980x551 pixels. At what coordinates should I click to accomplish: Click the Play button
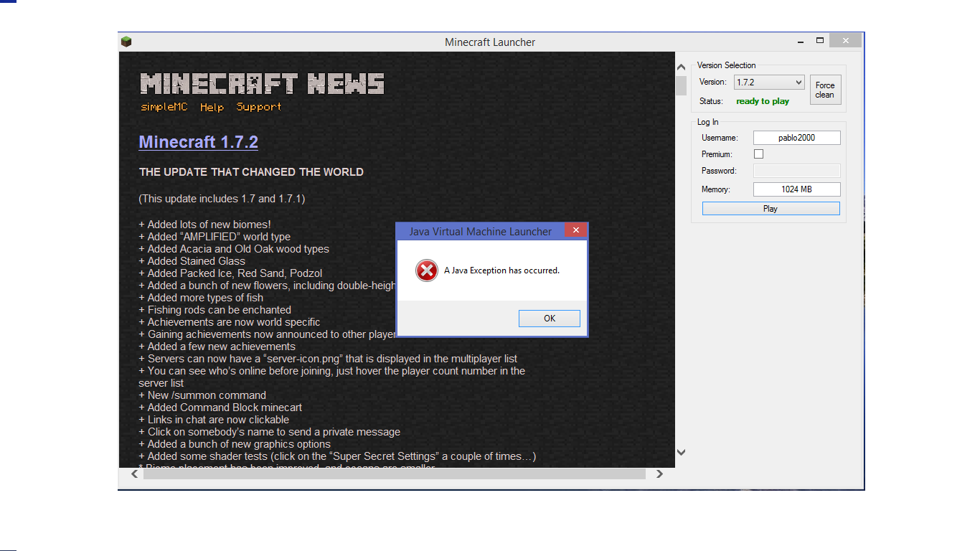[x=771, y=209]
